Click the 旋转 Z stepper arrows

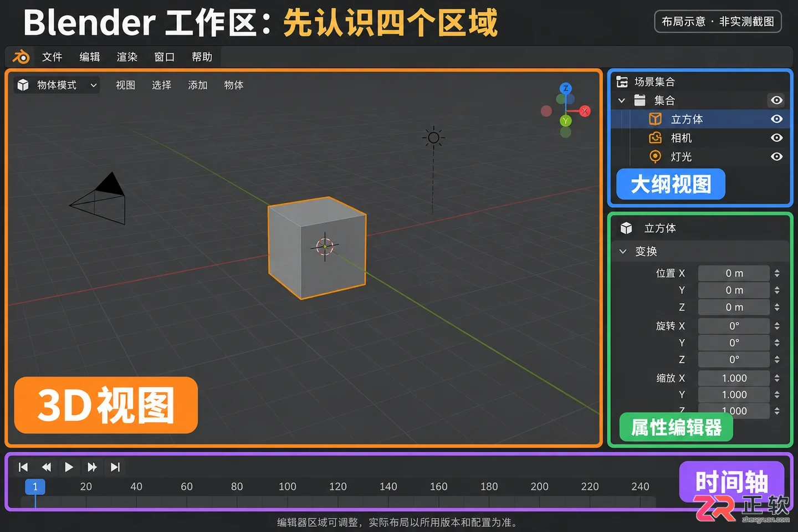[x=777, y=359]
